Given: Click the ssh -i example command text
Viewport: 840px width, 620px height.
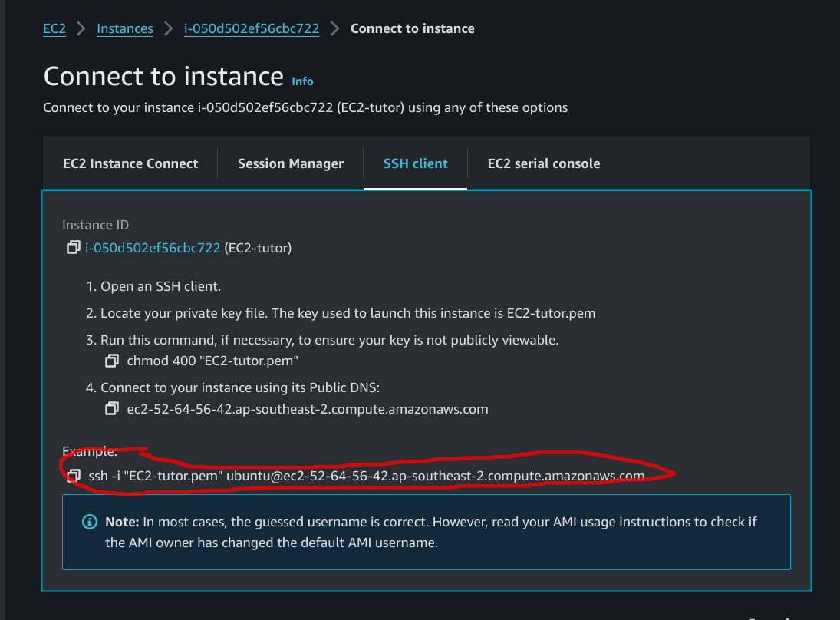Looking at the screenshot, I should click(x=367, y=476).
